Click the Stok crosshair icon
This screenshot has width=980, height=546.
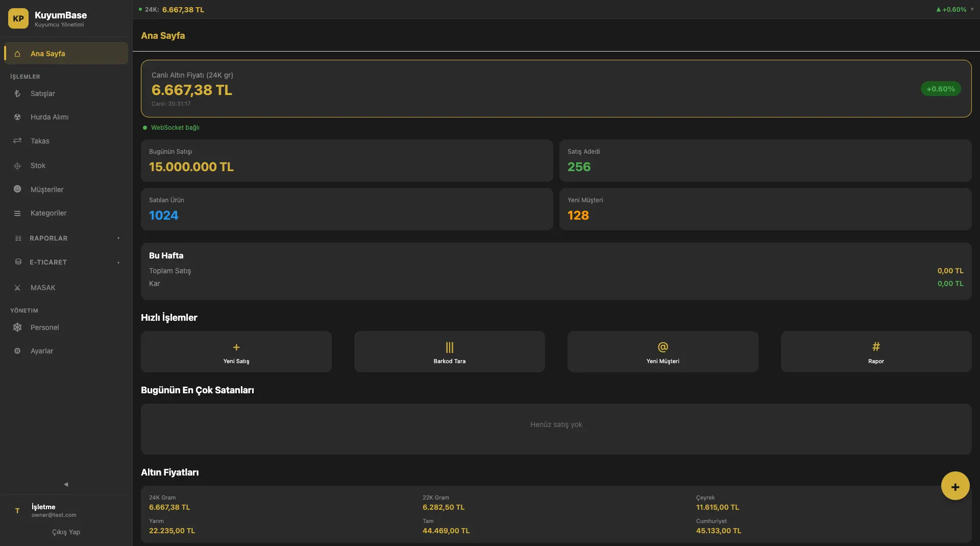click(17, 165)
